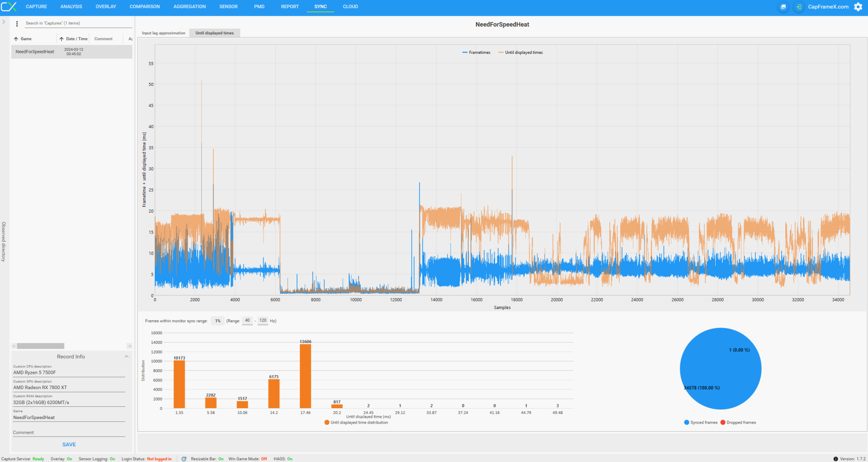Click the Search in Captures field
The height and width of the screenshot is (462, 868).
tap(78, 24)
